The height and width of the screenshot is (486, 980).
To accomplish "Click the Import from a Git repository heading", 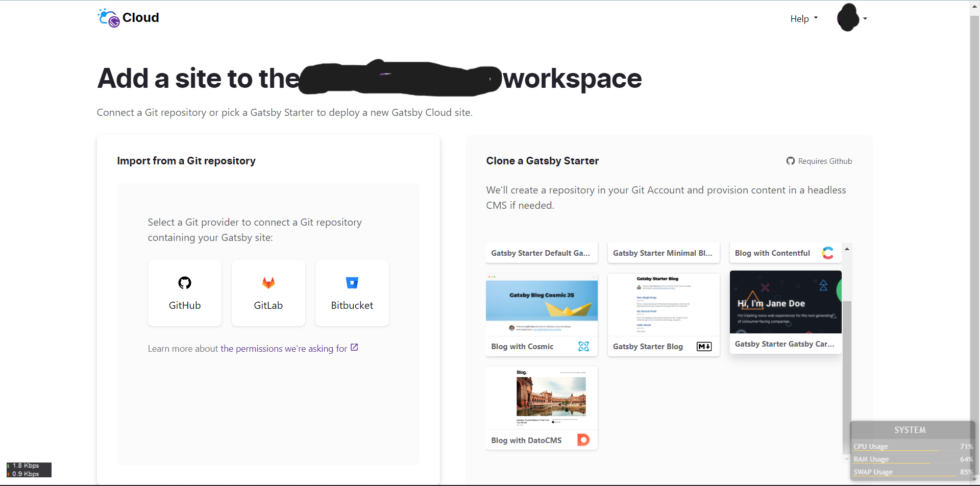I will pos(186,161).
